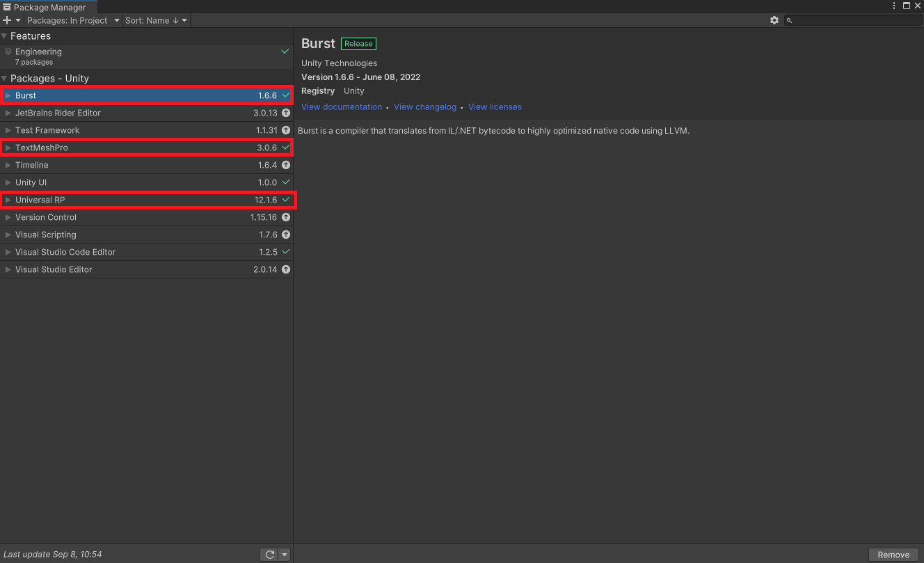Select the Burst package name
This screenshot has width=924, height=563.
tap(26, 95)
